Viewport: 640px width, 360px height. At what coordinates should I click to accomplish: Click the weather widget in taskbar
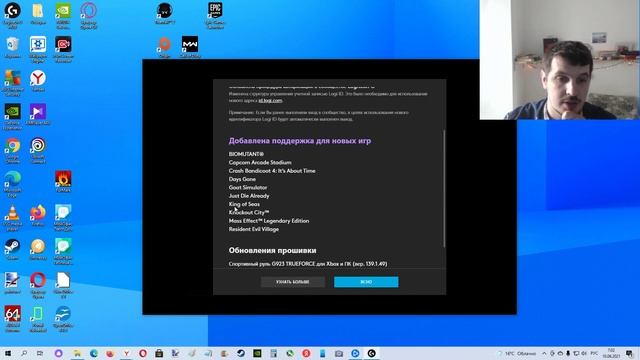point(517,353)
